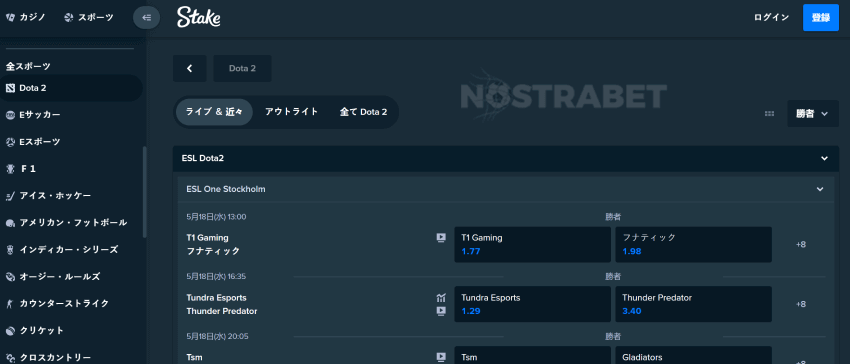This screenshot has height=364, width=850.
Task: Bet on フナティック at 1.98
Action: 694,245
